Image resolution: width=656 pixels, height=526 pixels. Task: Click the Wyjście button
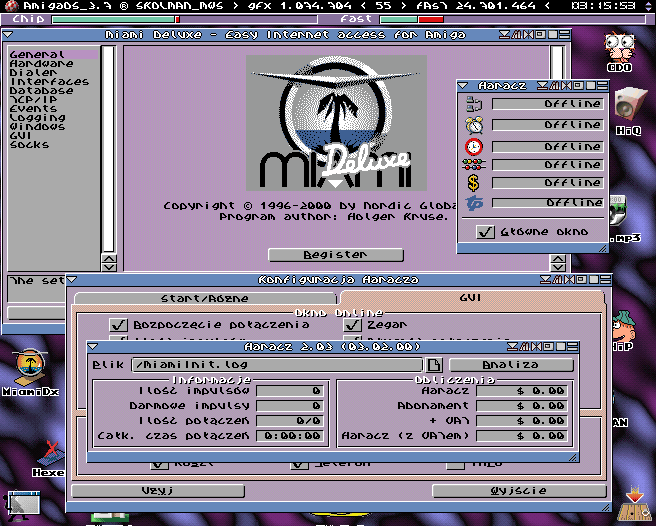(x=519, y=491)
